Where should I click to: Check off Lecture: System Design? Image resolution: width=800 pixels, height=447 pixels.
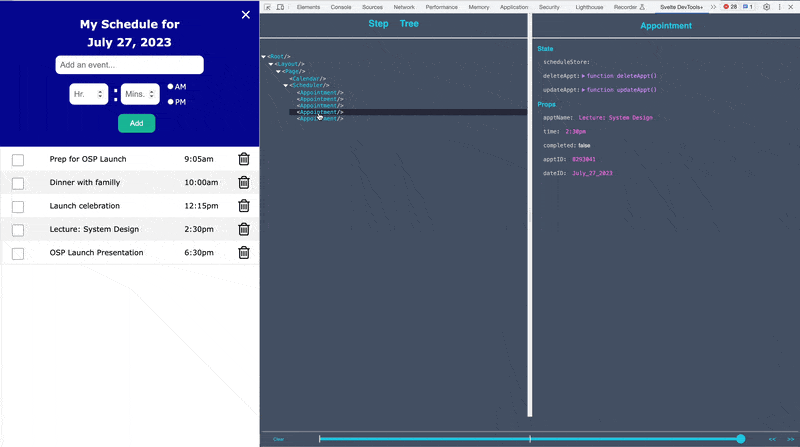pyautogui.click(x=18, y=230)
